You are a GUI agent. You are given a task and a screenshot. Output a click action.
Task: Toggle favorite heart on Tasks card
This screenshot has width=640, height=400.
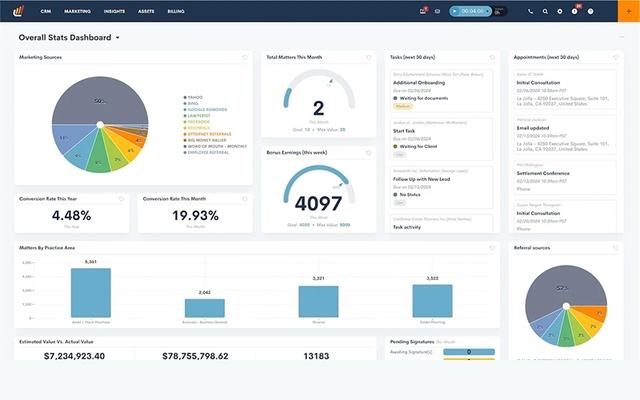492,58
